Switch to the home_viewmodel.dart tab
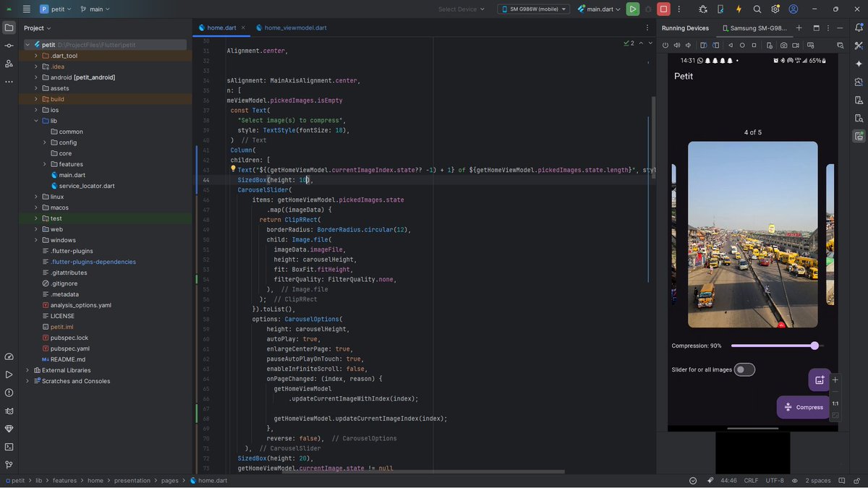The image size is (868, 488). (290, 27)
